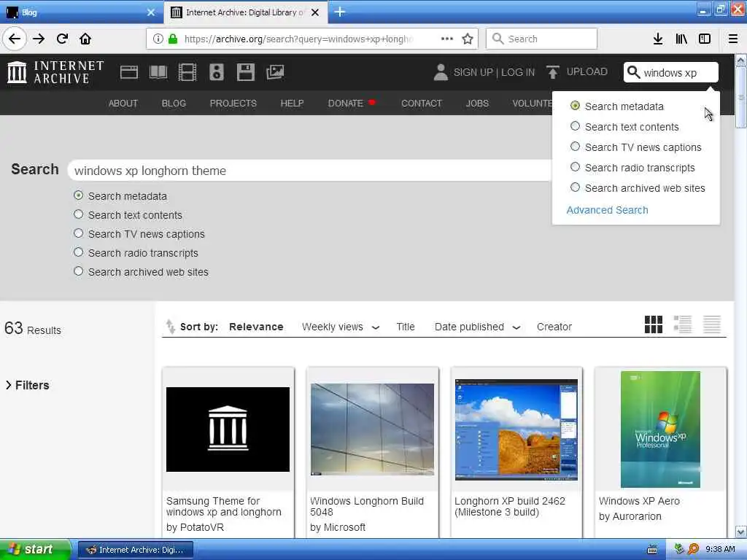Switch to grid tile view
The width and height of the screenshot is (747, 560).
click(x=653, y=324)
